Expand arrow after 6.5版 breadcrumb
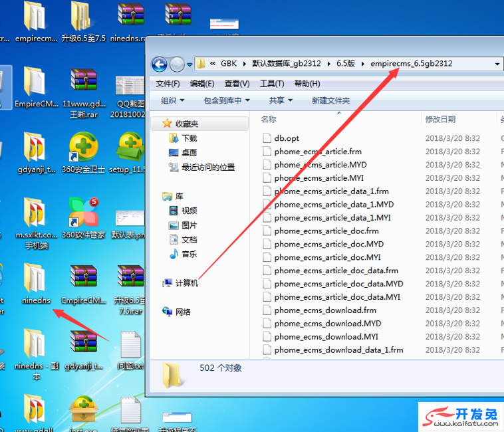The height and width of the screenshot is (432, 504). tap(363, 64)
